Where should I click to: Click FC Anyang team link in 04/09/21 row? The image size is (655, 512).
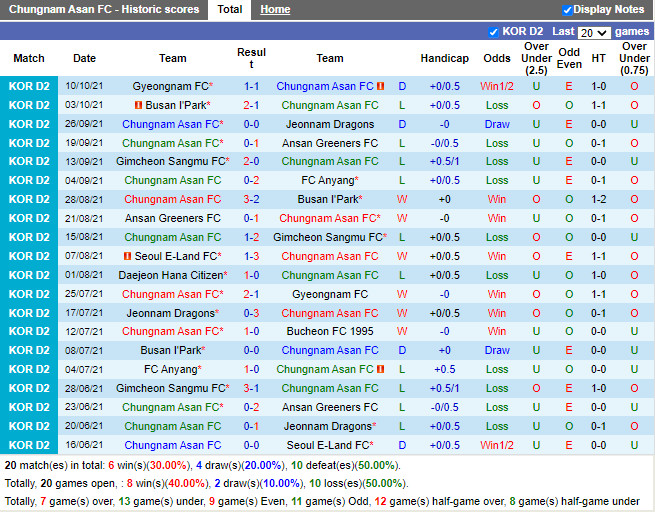[327, 181]
